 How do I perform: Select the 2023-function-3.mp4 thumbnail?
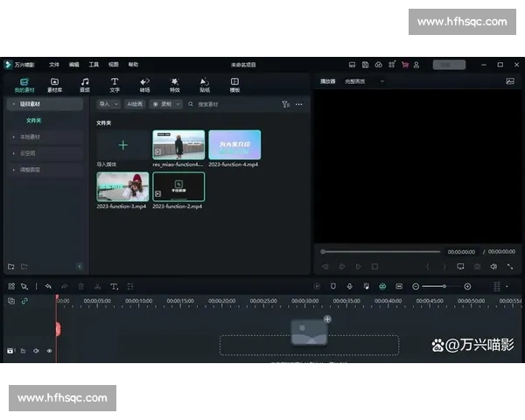pyautogui.click(x=122, y=186)
